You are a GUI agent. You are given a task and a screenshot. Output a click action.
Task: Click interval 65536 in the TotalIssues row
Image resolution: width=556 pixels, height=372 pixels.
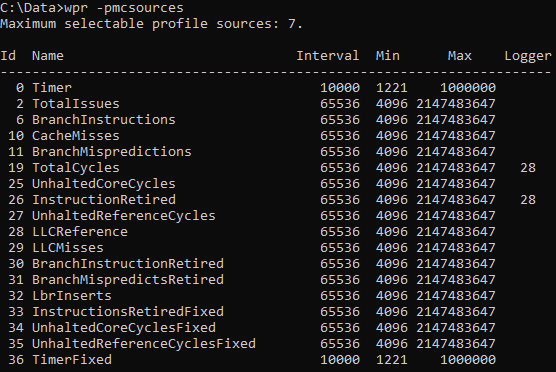(x=340, y=104)
